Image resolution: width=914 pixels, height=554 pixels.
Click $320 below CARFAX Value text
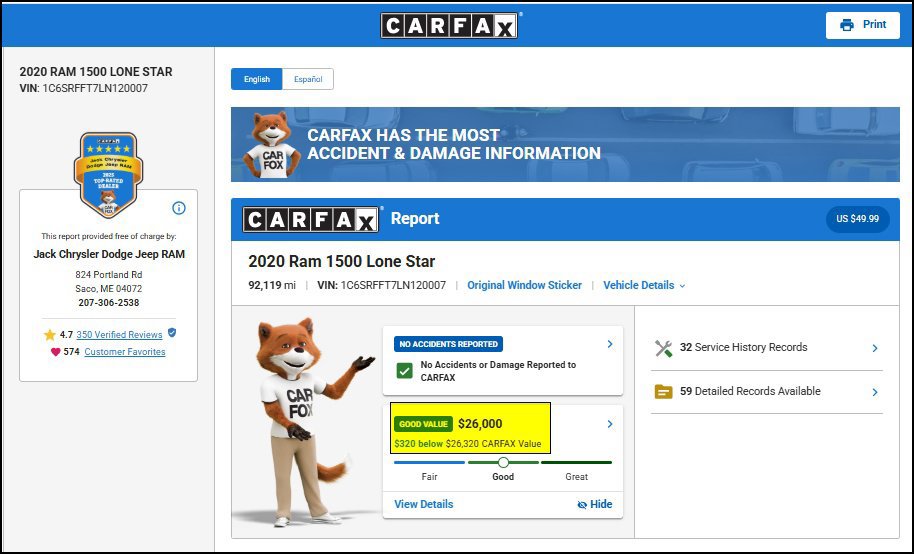(x=467, y=444)
